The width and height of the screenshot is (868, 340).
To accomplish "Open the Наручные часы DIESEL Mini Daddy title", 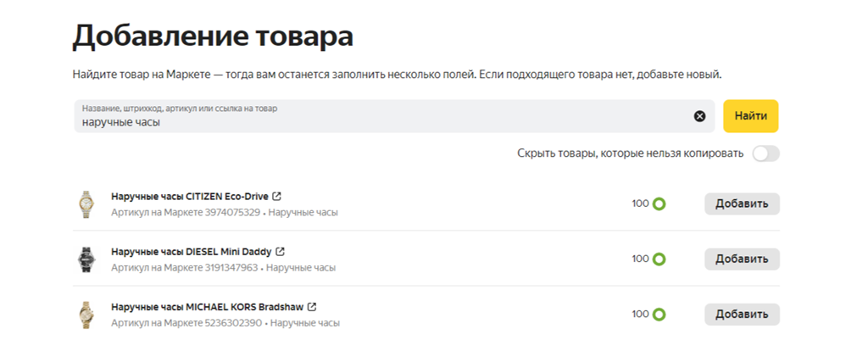I will [192, 252].
